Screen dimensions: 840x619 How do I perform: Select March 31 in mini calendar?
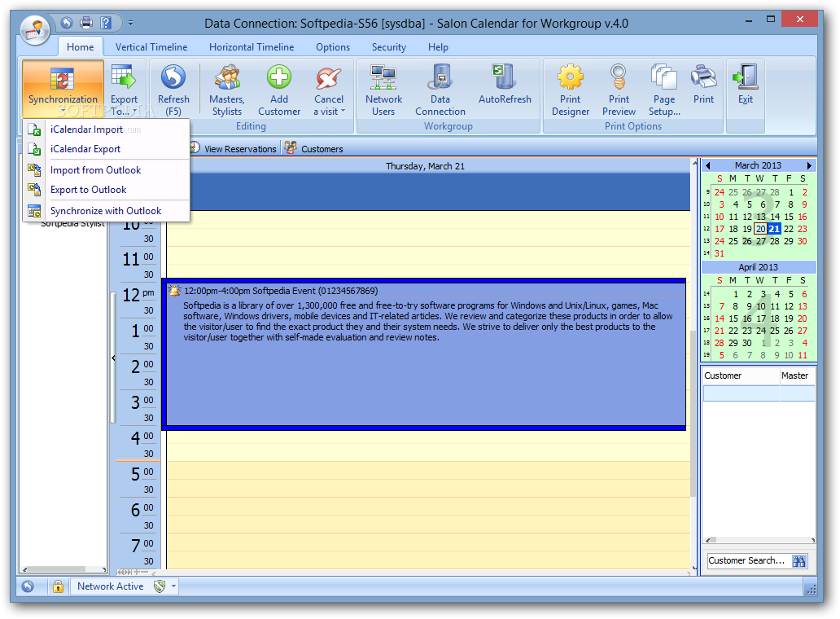pyautogui.click(x=720, y=253)
